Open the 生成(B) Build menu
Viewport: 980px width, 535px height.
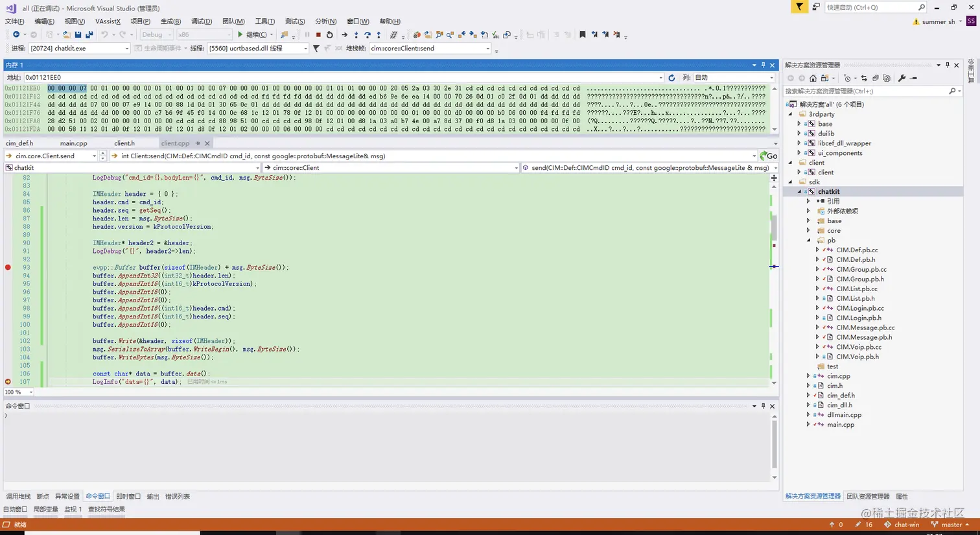point(170,21)
